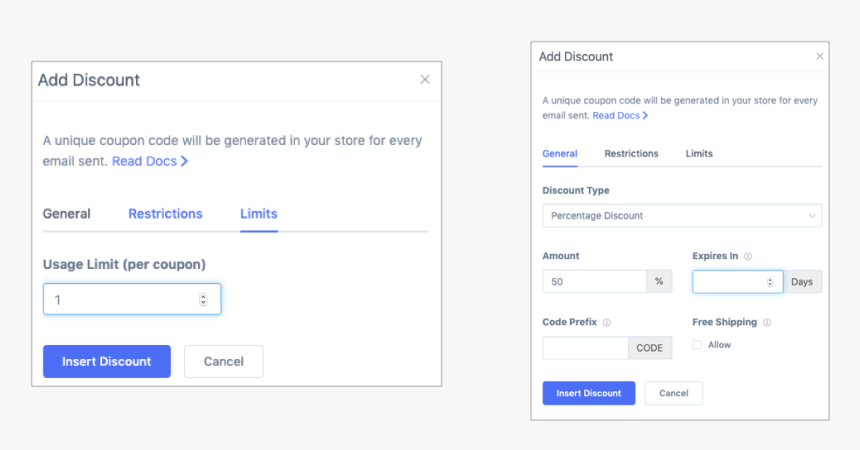Click the Expires In info icon
The image size is (860, 450).
(x=748, y=256)
